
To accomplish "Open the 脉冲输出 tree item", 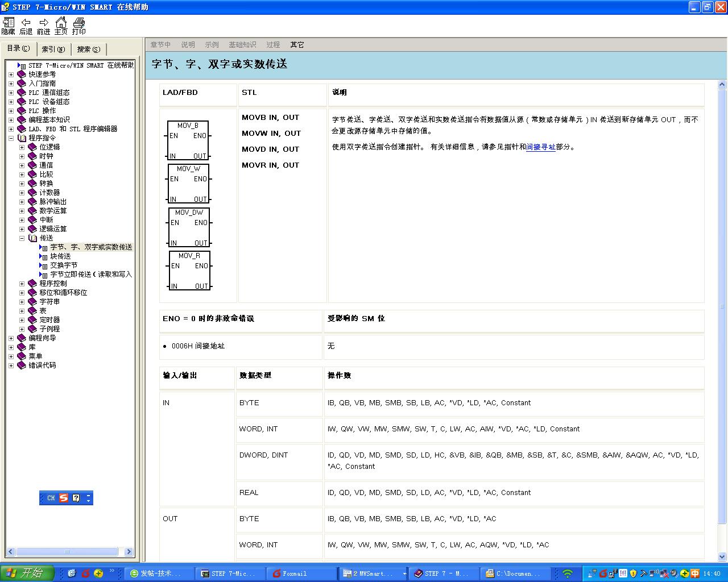I will (x=53, y=202).
